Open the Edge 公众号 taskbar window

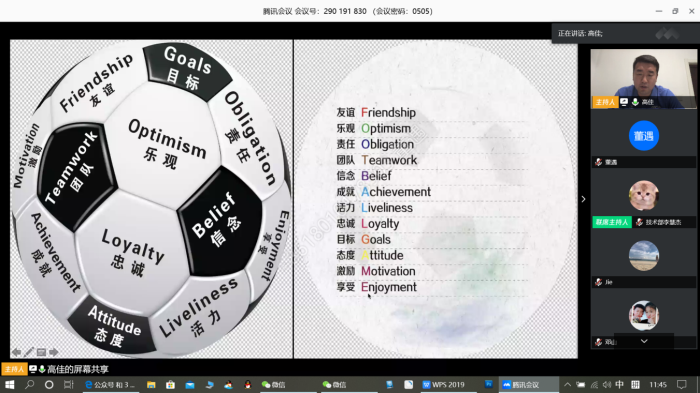click(x=110, y=385)
